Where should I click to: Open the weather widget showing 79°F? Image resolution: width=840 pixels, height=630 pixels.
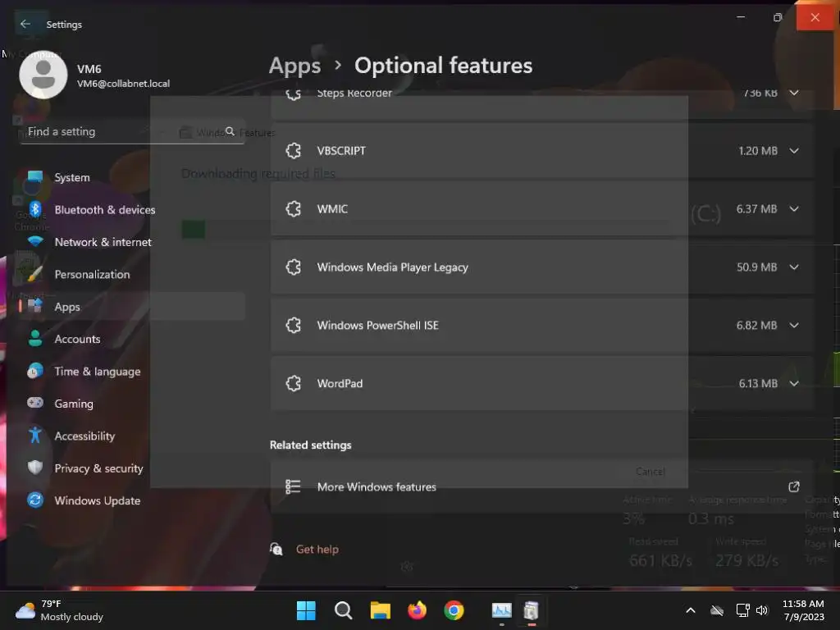(59, 610)
